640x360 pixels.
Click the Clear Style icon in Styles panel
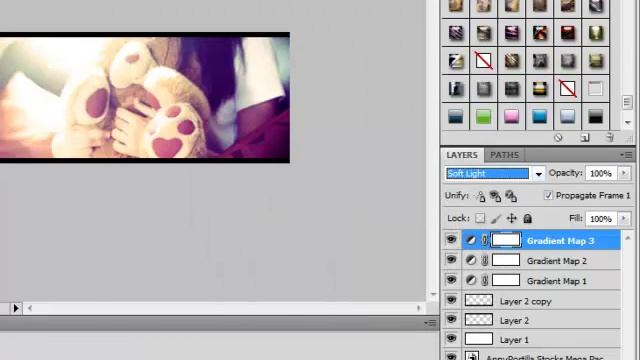pos(558,138)
